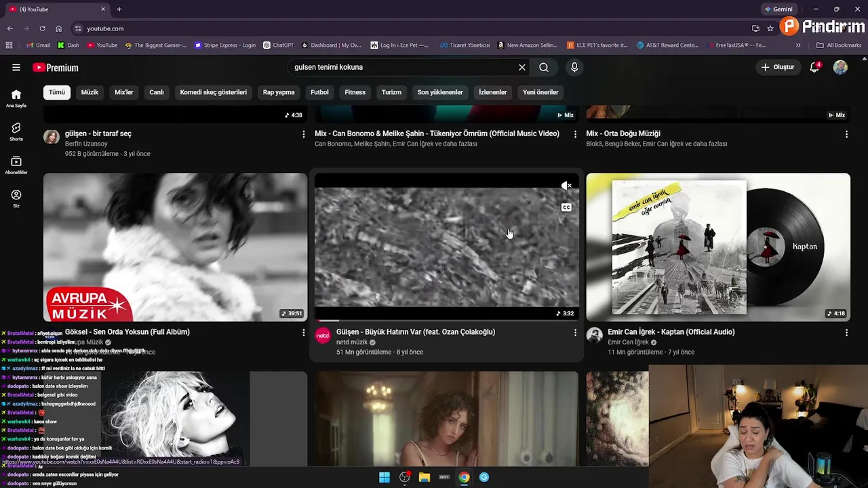This screenshot has height=488, width=868.
Task: Select the Yeni öneriler chip
Action: (x=540, y=92)
